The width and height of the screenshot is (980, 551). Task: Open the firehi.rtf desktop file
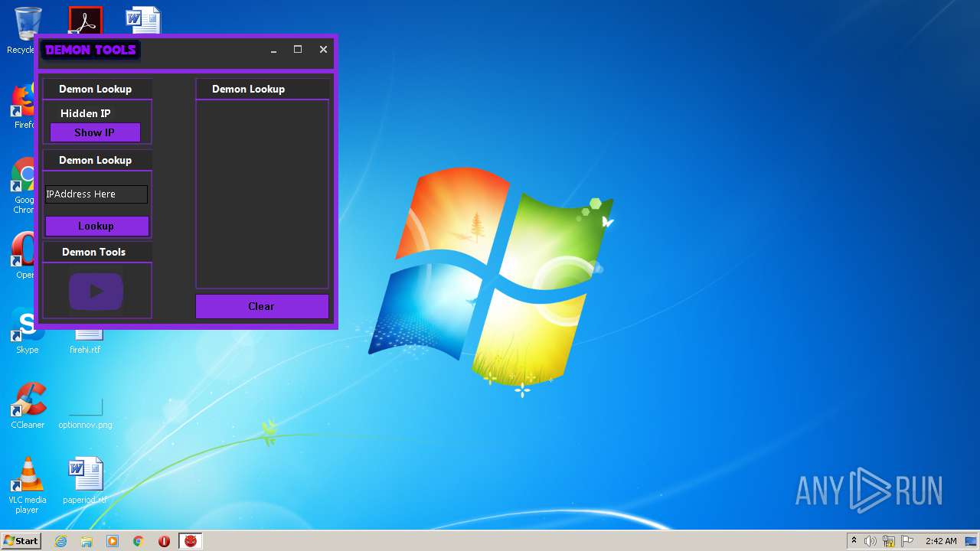85,340
